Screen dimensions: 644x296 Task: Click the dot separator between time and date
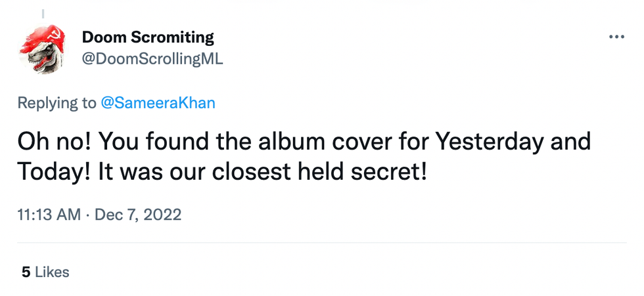coord(88,214)
